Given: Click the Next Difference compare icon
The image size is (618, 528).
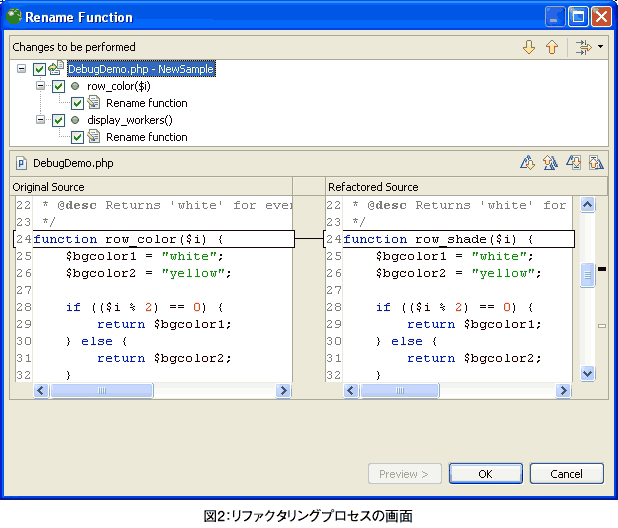Looking at the screenshot, I should tap(573, 163).
